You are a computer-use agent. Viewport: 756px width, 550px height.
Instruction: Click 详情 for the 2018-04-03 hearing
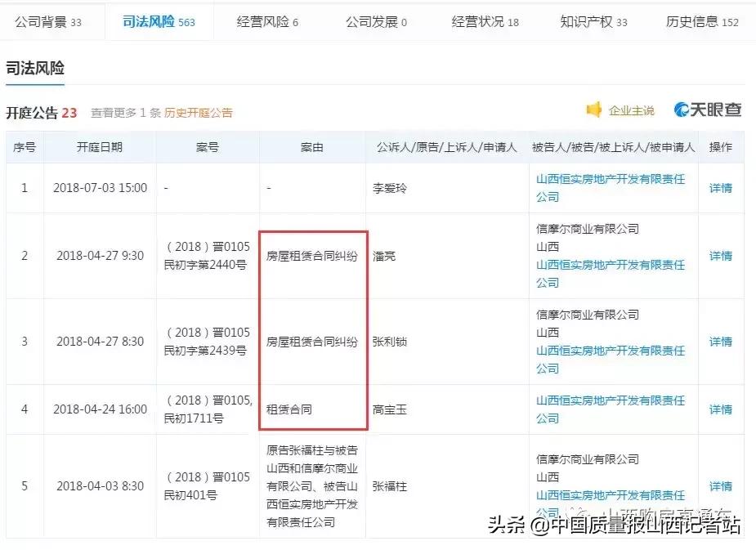(x=720, y=485)
